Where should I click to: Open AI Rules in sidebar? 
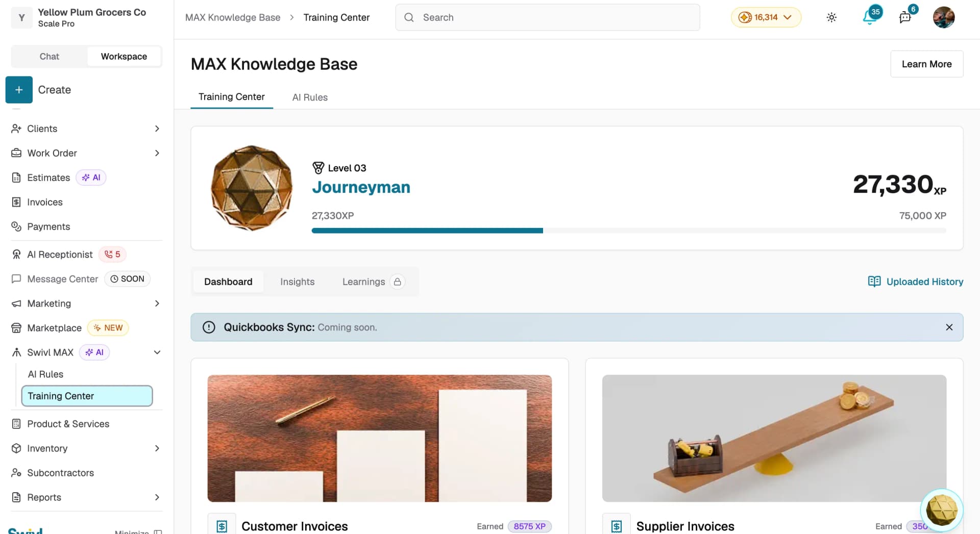point(45,374)
